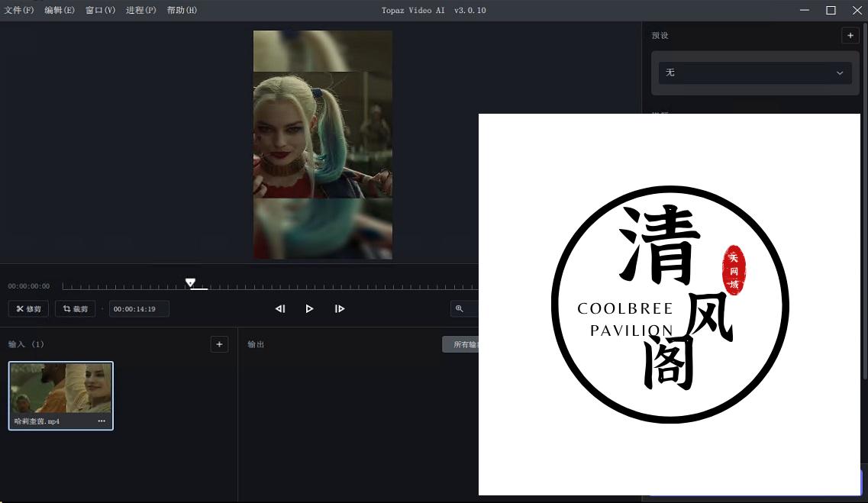Open the 窗口(V) menu
Screen dimensions: 868x503
pyautogui.click(x=100, y=10)
